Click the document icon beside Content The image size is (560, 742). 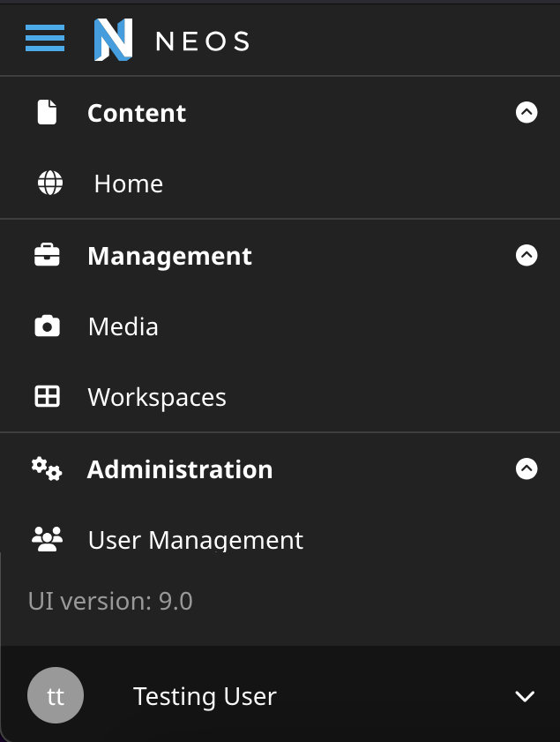pos(47,112)
